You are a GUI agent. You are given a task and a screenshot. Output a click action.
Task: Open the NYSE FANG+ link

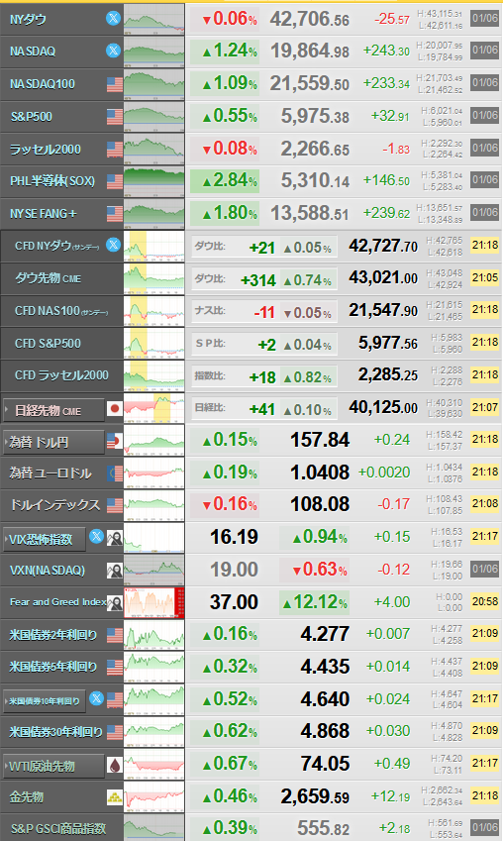pyautogui.click(x=43, y=213)
